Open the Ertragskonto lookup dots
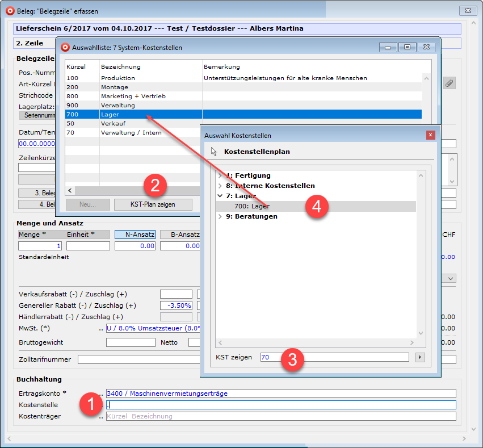 [101, 393]
